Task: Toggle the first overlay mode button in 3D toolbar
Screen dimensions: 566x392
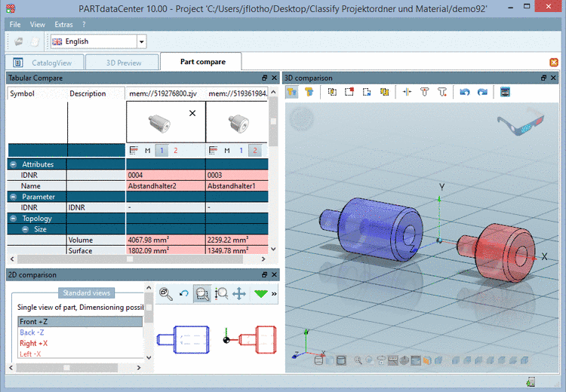Action: (292, 92)
